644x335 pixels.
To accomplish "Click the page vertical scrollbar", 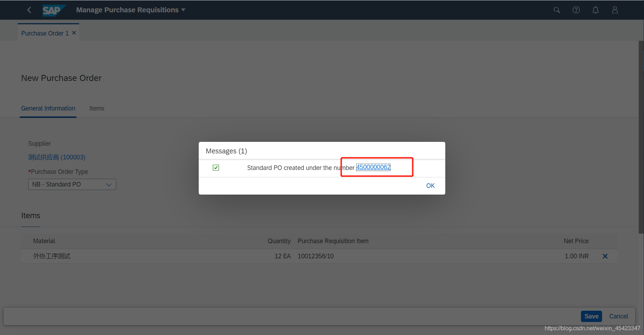I will (x=641, y=137).
